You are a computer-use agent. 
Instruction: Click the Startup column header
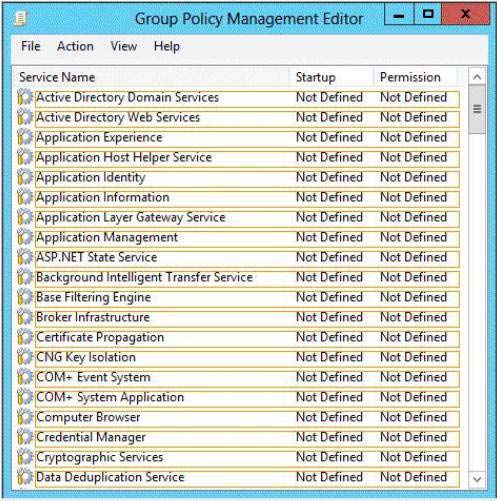331,77
